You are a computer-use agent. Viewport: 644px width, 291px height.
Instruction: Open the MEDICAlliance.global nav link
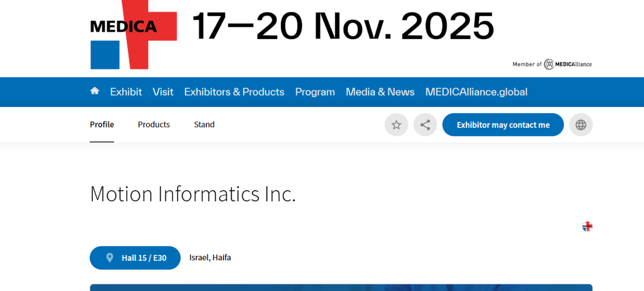(476, 92)
